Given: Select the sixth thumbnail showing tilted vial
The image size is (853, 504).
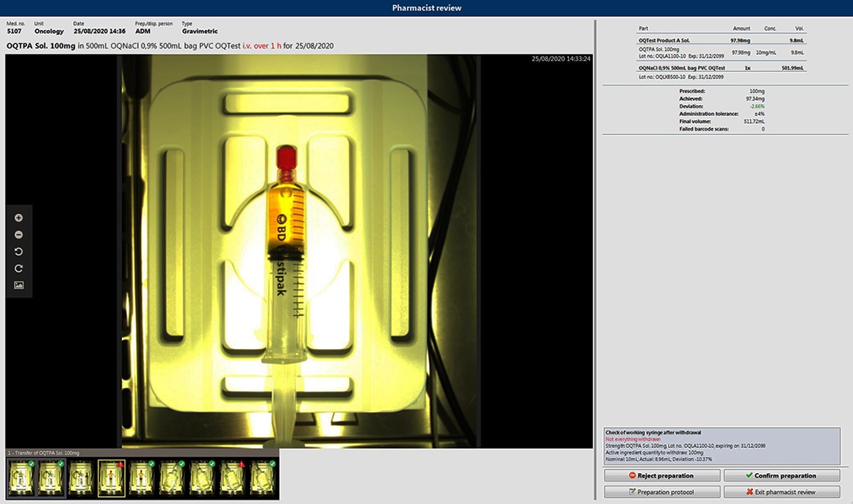Looking at the screenshot, I should tap(173, 478).
